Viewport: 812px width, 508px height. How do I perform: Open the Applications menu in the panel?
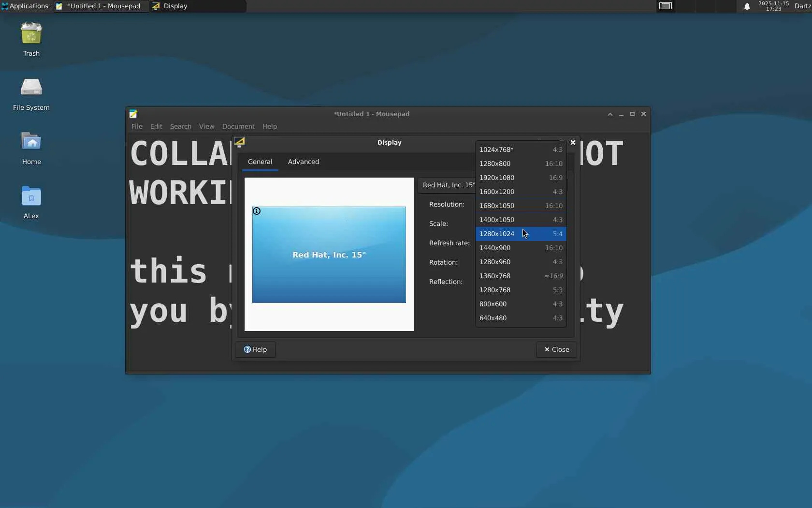pyautogui.click(x=26, y=6)
